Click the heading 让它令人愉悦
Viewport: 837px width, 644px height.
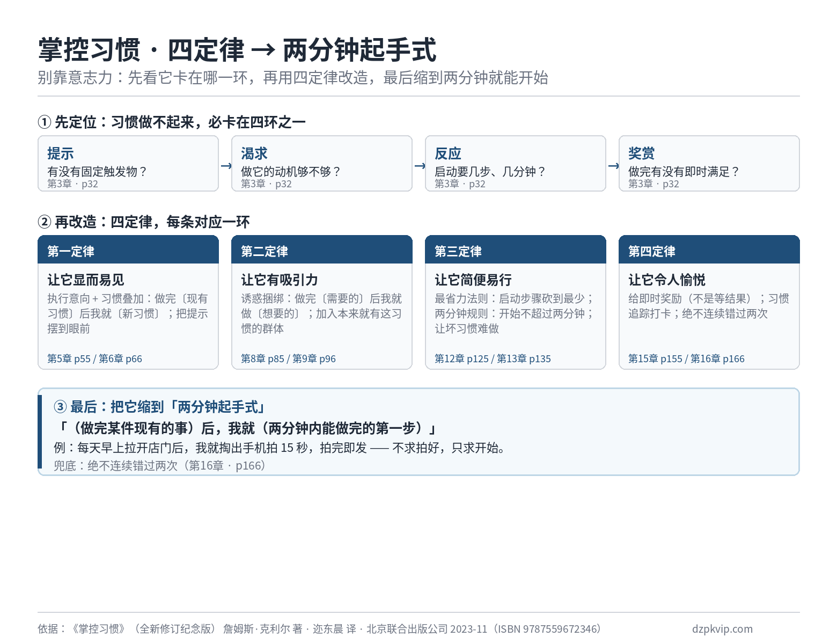click(x=667, y=280)
